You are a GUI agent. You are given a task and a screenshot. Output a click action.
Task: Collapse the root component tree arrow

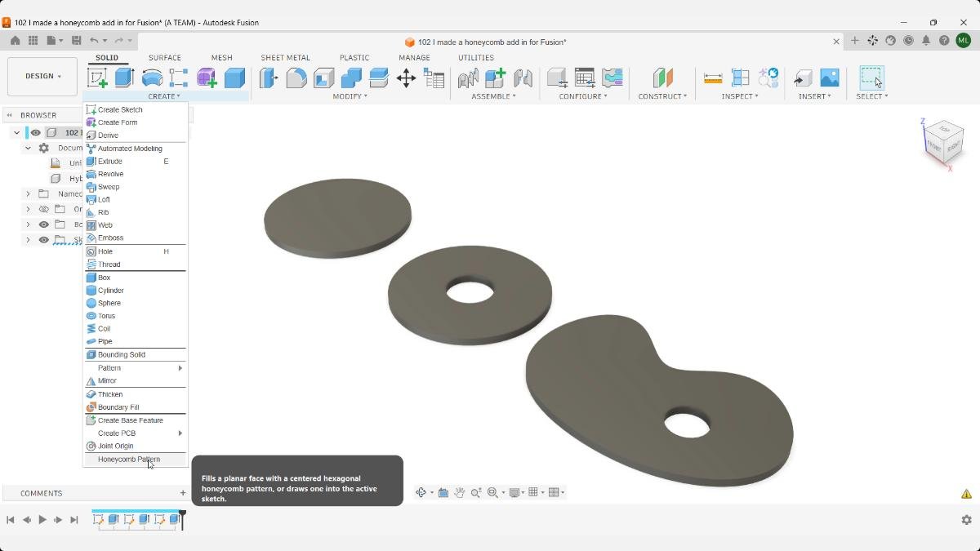pos(16,132)
